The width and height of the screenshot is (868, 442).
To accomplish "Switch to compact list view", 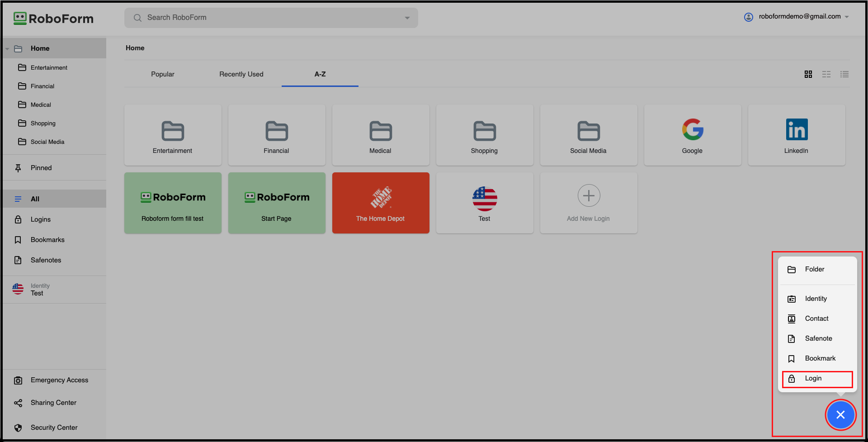I will [826, 74].
